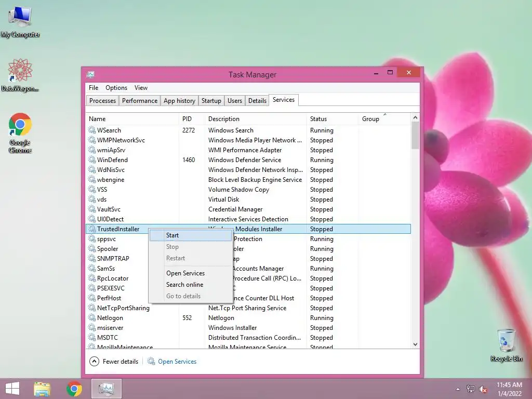Click the Open Services link at bottom

pos(177,362)
